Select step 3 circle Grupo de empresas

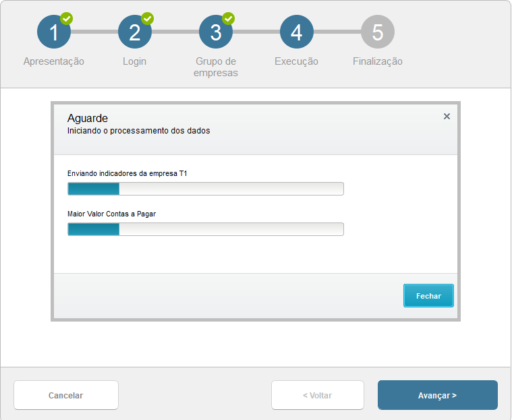[215, 32]
